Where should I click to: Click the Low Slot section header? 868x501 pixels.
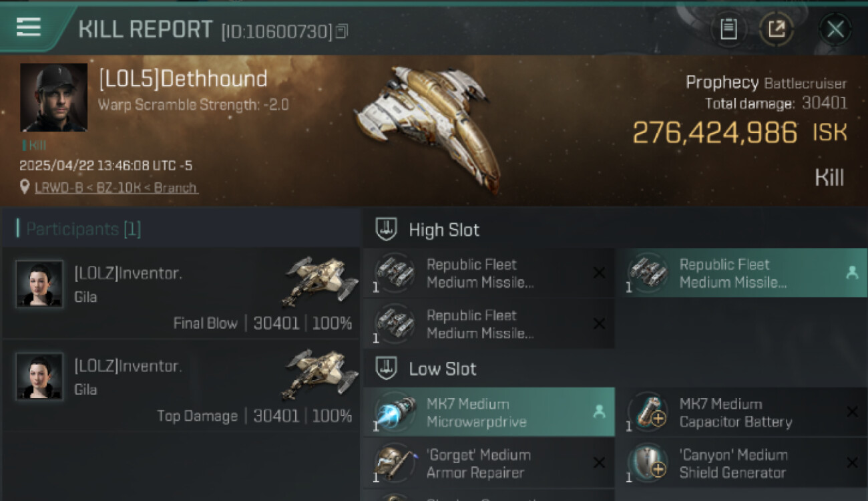[x=442, y=369]
